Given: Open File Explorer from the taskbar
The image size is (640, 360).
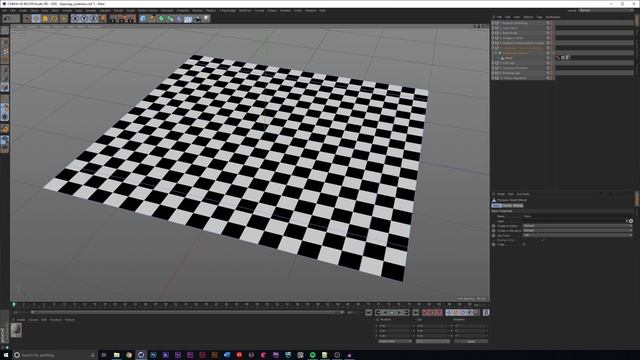Looking at the screenshot, I should (116, 355).
